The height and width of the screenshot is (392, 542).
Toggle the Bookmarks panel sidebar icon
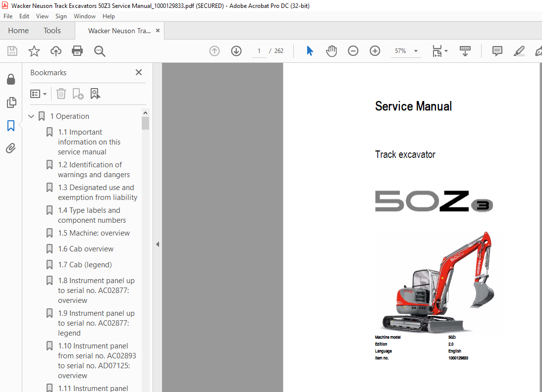pyautogui.click(x=11, y=126)
